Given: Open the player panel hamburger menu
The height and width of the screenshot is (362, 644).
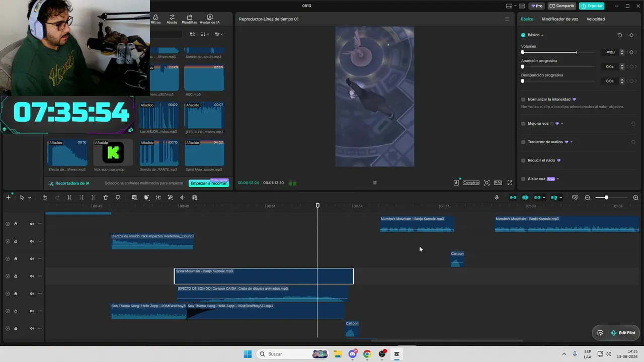Looking at the screenshot, I should (x=507, y=19).
